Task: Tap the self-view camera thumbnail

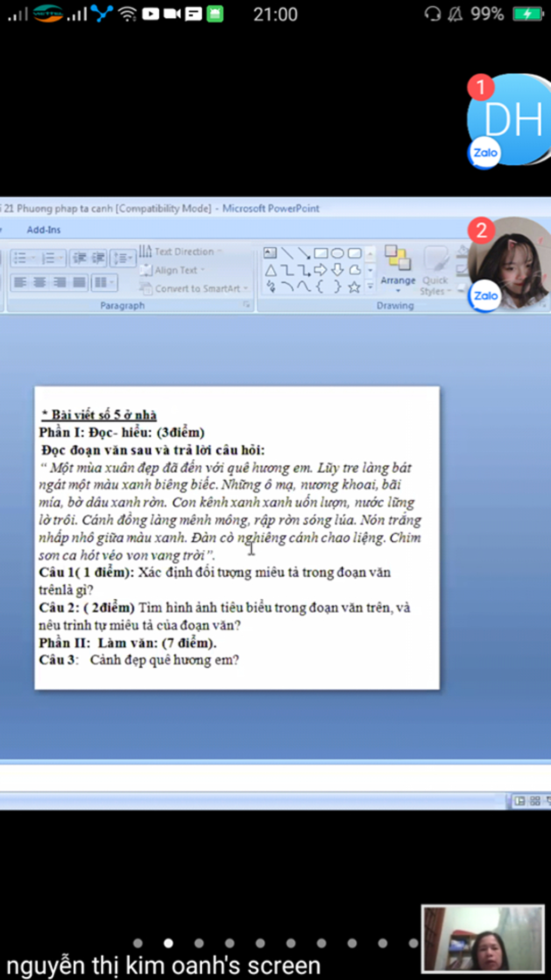Action: point(483,938)
